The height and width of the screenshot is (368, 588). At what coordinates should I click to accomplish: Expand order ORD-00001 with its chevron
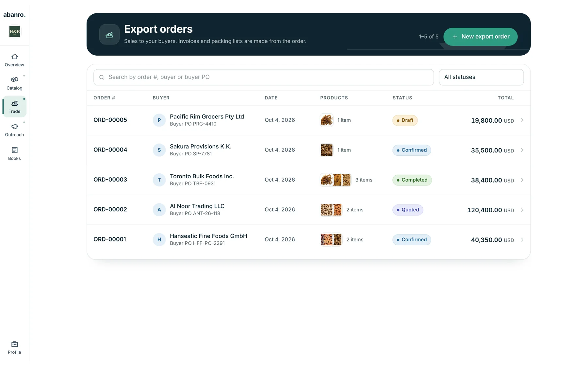click(522, 239)
